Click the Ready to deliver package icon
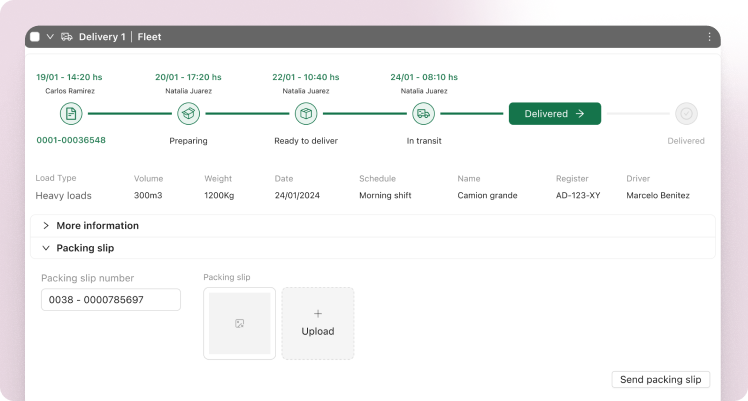The width and height of the screenshot is (748, 401). 306,113
